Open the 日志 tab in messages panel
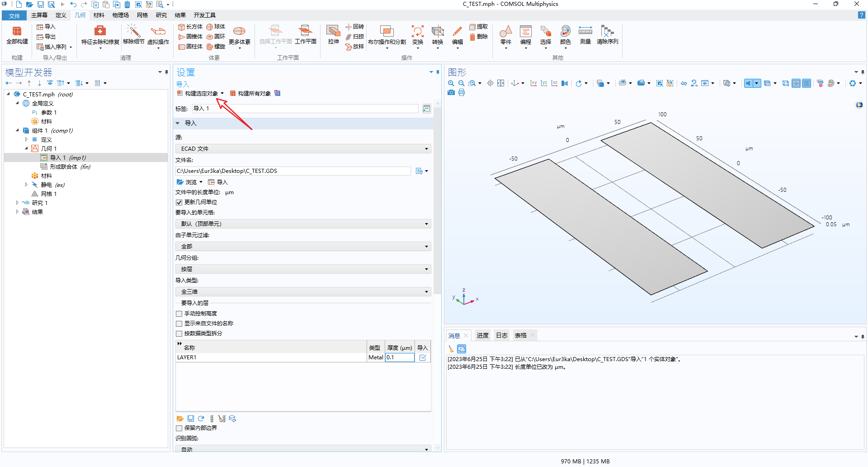Viewport: 868px width, 467px height. [501, 335]
